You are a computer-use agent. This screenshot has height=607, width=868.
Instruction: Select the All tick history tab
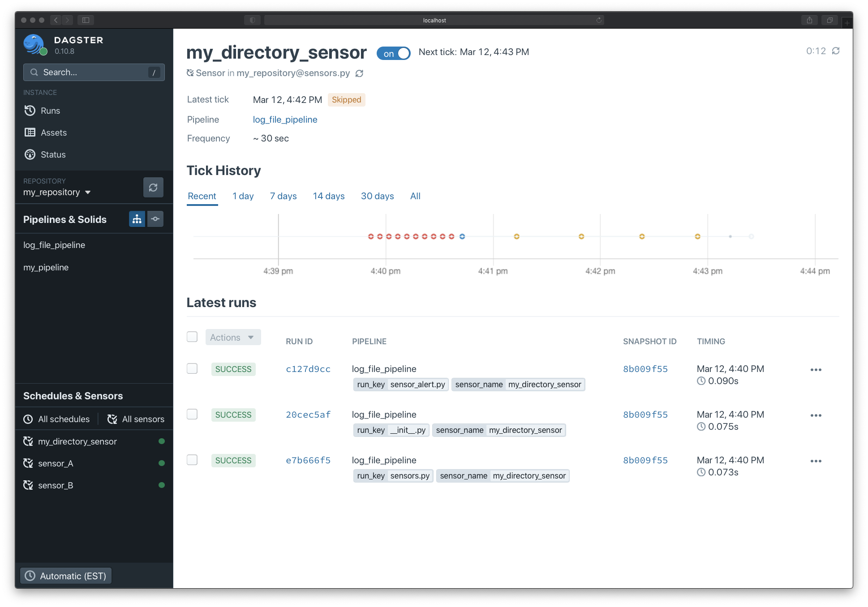point(415,196)
